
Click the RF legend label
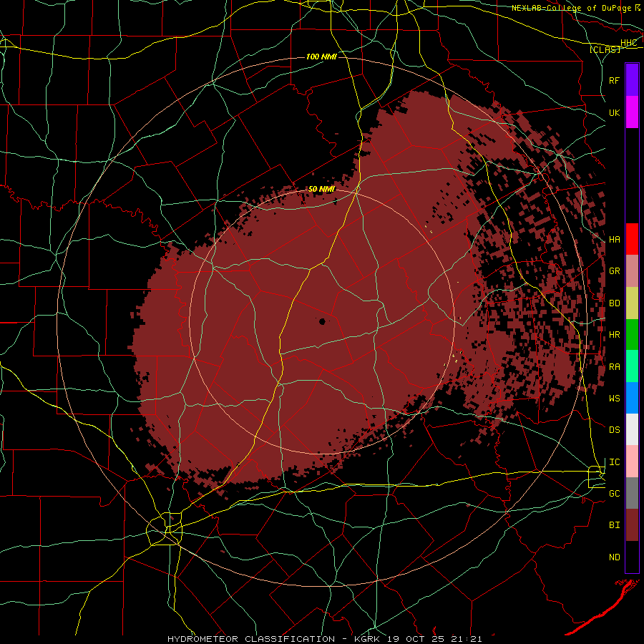614,80
